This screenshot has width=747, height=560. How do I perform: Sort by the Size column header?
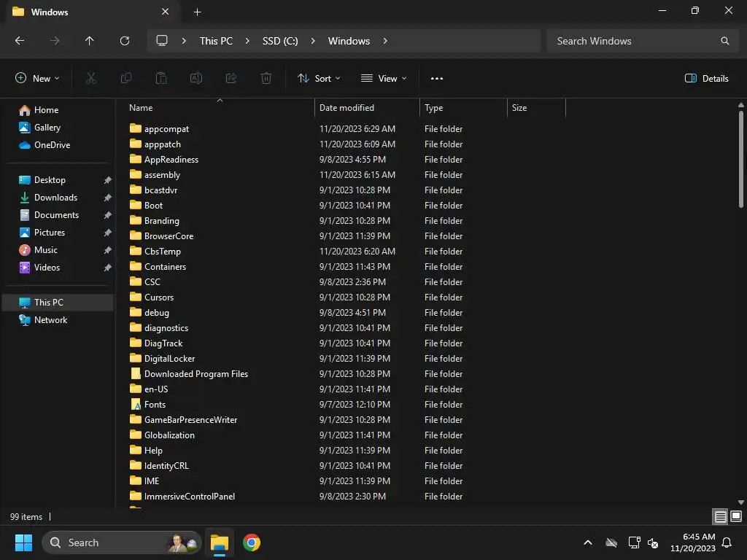pos(536,108)
